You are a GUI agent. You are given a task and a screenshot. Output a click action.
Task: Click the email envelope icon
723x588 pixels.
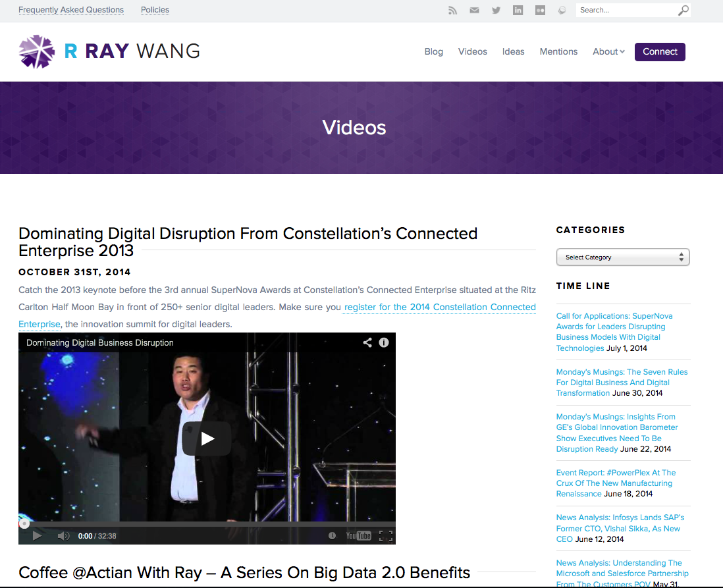474,10
